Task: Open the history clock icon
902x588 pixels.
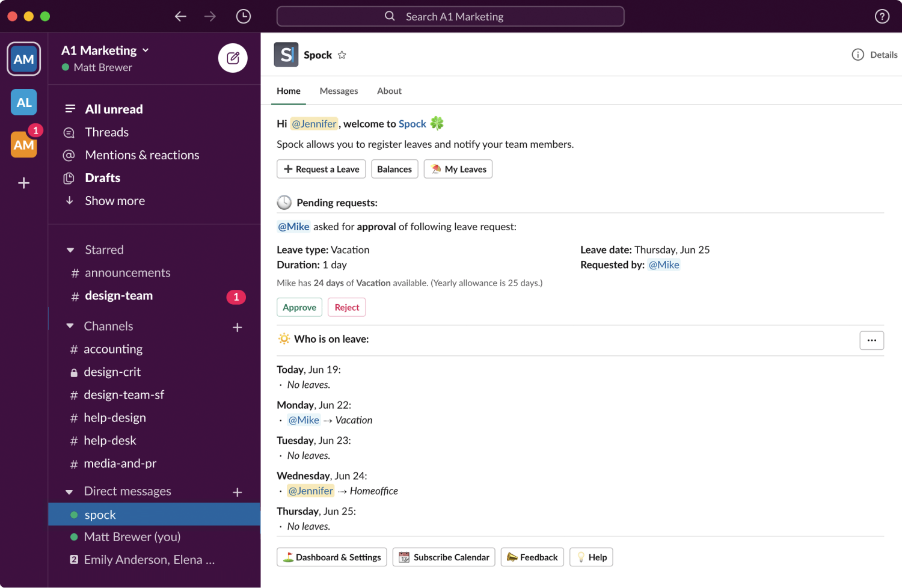Action: tap(243, 16)
